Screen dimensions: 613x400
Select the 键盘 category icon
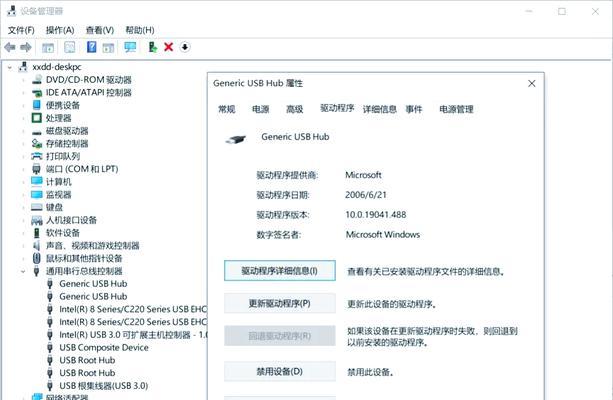point(37,207)
